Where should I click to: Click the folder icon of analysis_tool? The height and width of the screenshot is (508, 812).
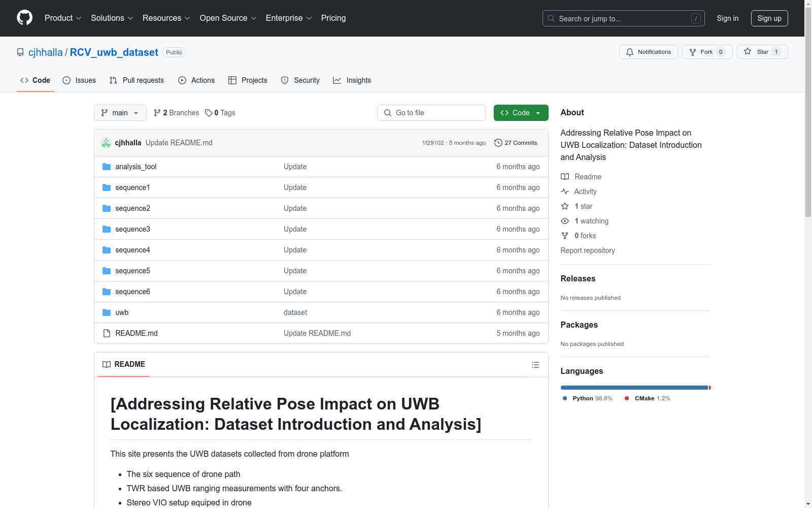[107, 167]
